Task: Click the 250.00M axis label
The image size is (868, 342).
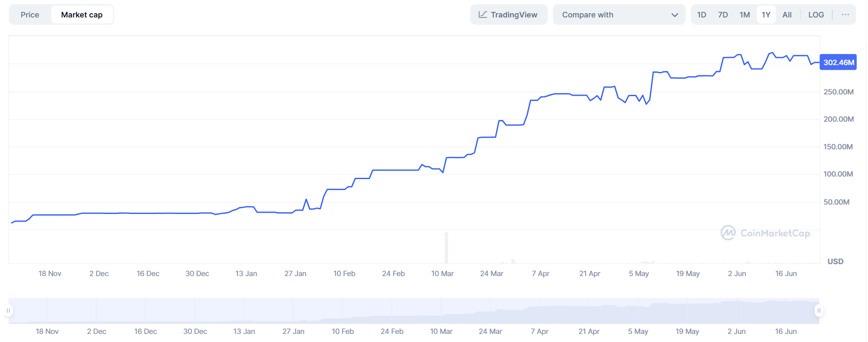Action: point(838,92)
